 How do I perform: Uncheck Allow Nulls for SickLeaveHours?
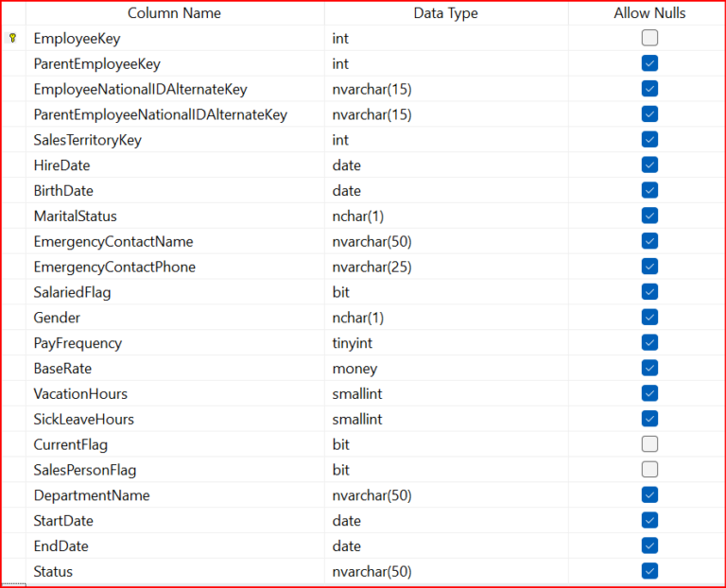(x=649, y=419)
